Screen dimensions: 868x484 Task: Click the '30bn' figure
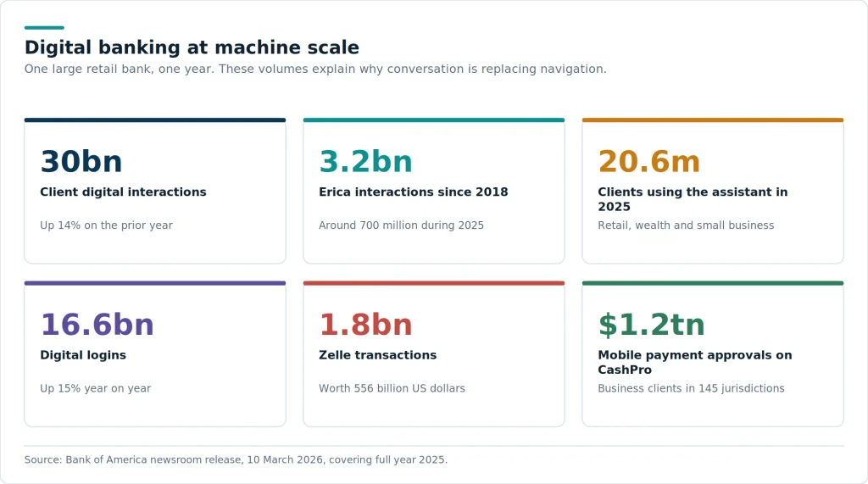[x=81, y=162]
